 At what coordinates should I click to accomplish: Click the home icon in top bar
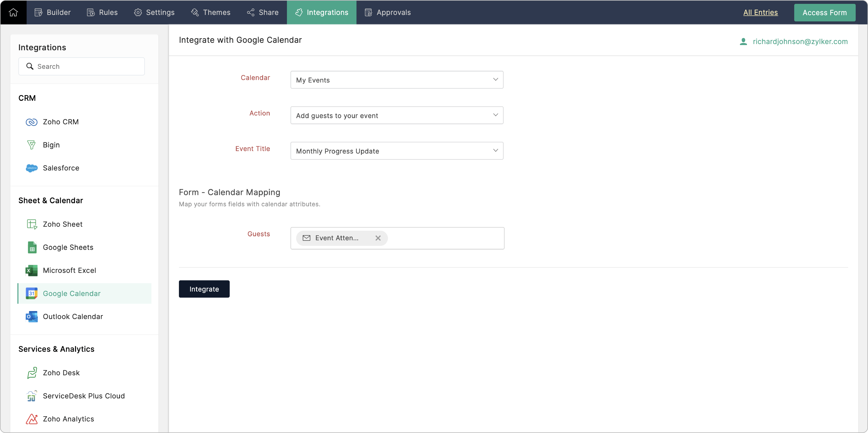click(x=13, y=12)
